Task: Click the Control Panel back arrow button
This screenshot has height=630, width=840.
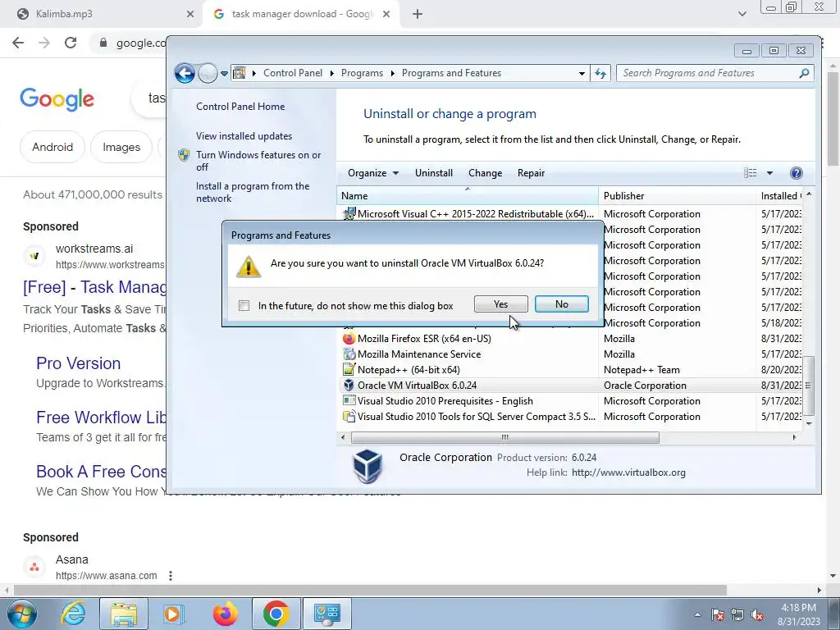Action: 185,73
